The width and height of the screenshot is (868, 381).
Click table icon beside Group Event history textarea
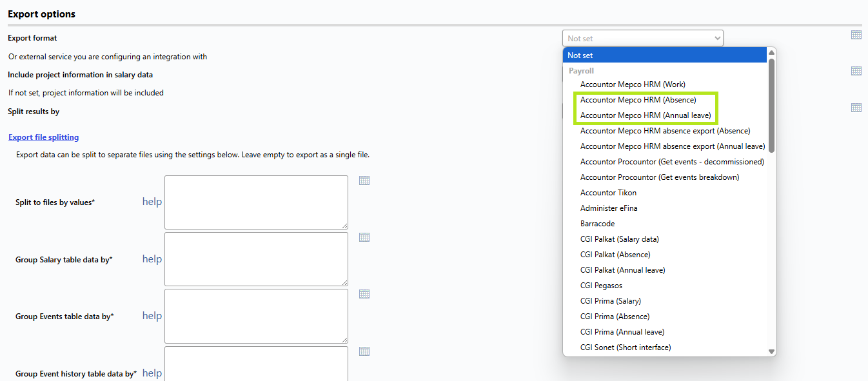click(364, 351)
